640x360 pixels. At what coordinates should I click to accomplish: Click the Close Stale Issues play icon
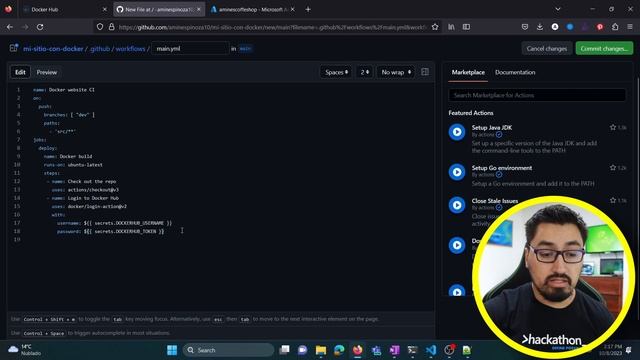pyautogui.click(x=457, y=205)
